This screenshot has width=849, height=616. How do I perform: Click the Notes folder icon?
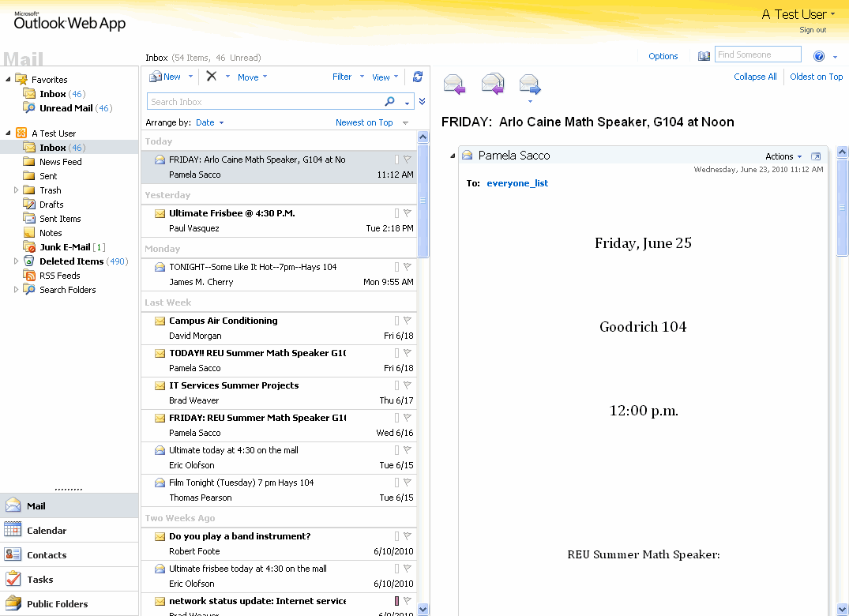click(29, 233)
